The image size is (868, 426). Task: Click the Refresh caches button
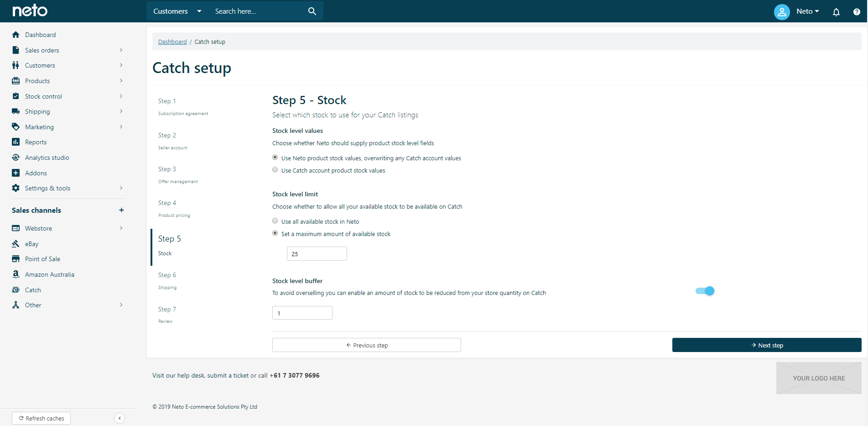point(42,418)
